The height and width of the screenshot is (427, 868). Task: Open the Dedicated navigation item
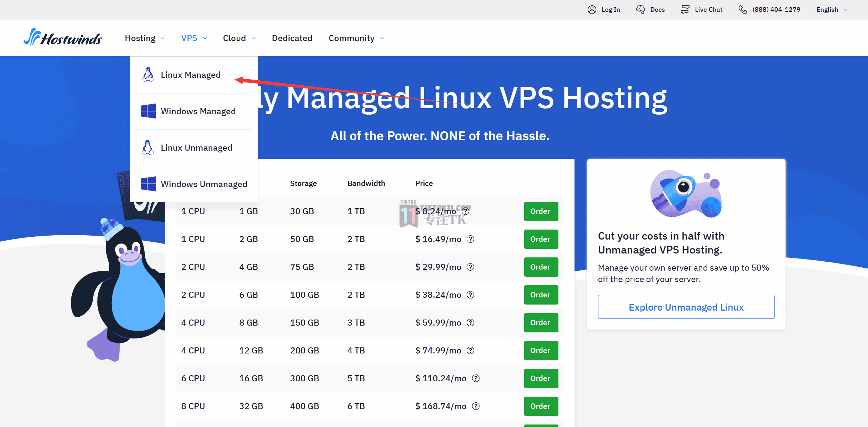[292, 38]
